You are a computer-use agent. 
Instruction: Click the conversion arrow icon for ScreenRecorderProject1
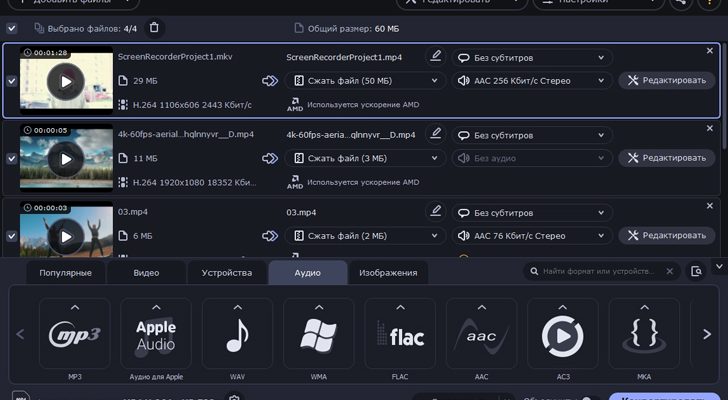pos(270,81)
